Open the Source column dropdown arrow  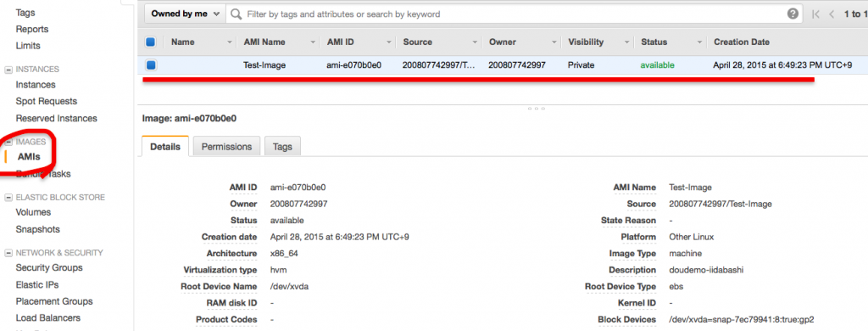pyautogui.click(x=475, y=42)
